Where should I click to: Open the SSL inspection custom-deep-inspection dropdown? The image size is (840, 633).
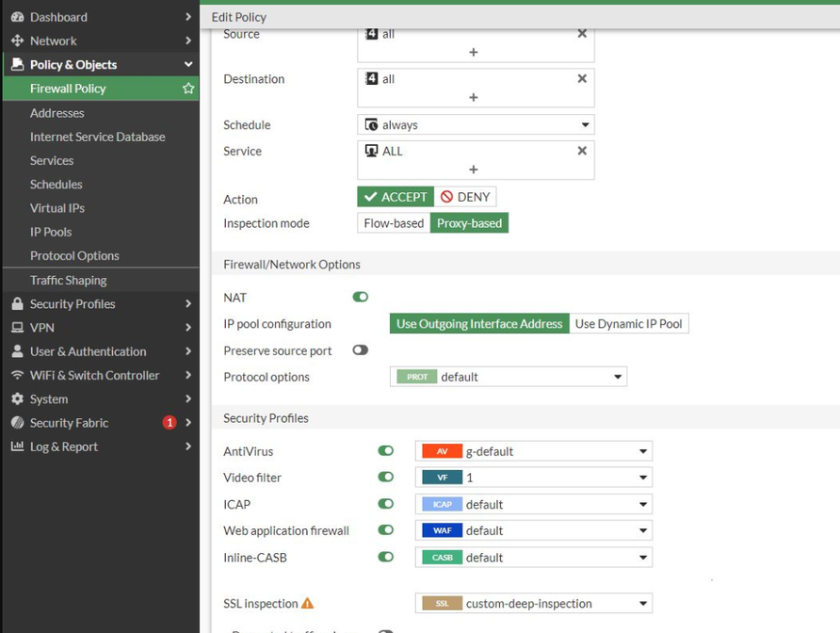(533, 604)
